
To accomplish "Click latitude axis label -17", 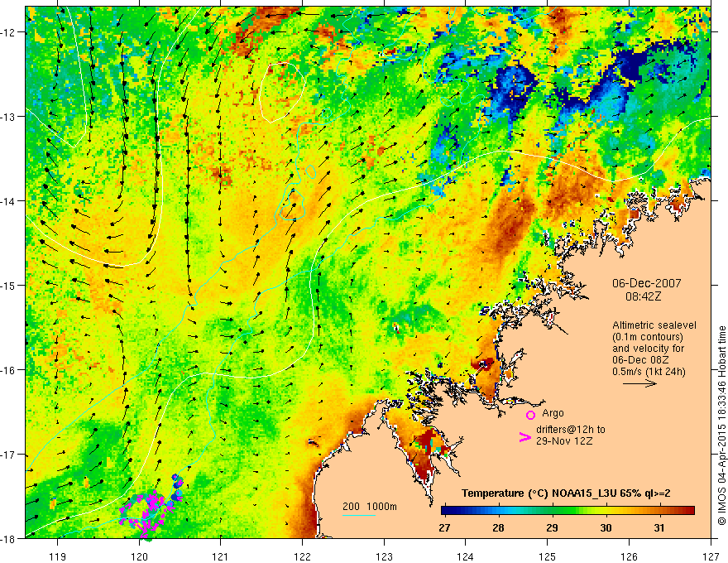I will pyautogui.click(x=8, y=455).
